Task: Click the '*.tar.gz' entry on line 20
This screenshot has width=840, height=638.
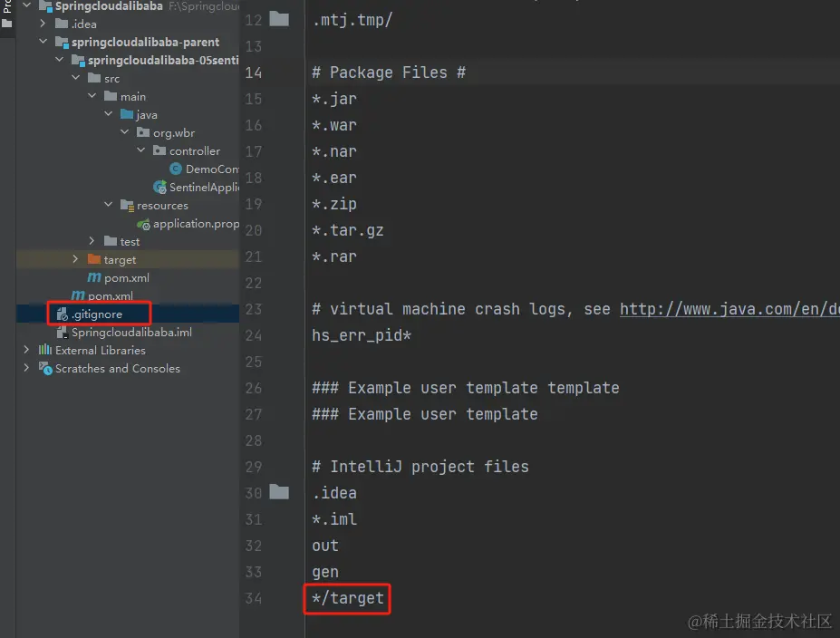Action: coord(348,230)
